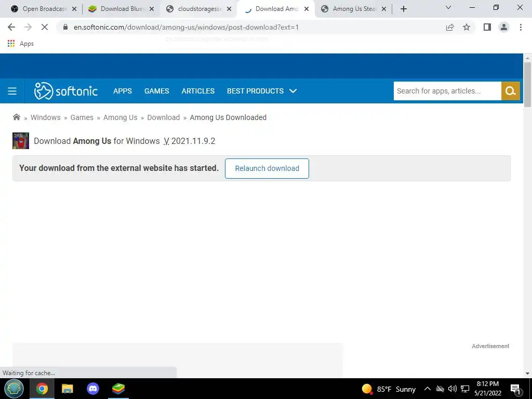The height and width of the screenshot is (399, 532).
Task: Show hidden system tray icons
Action: pyautogui.click(x=428, y=389)
